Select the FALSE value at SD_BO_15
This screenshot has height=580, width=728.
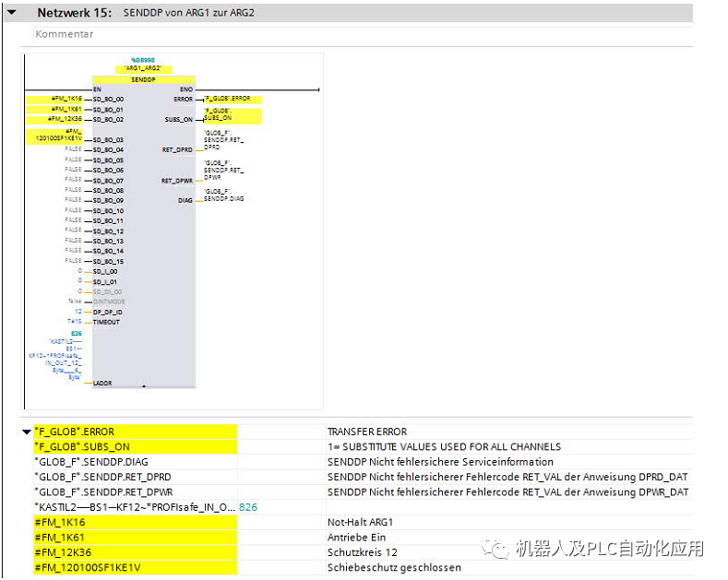(x=73, y=261)
